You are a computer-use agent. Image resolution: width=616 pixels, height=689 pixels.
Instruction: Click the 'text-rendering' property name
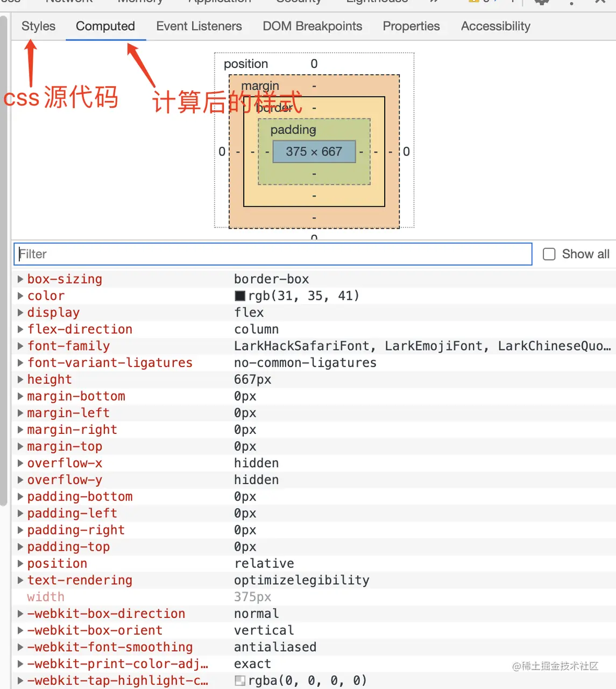80,580
